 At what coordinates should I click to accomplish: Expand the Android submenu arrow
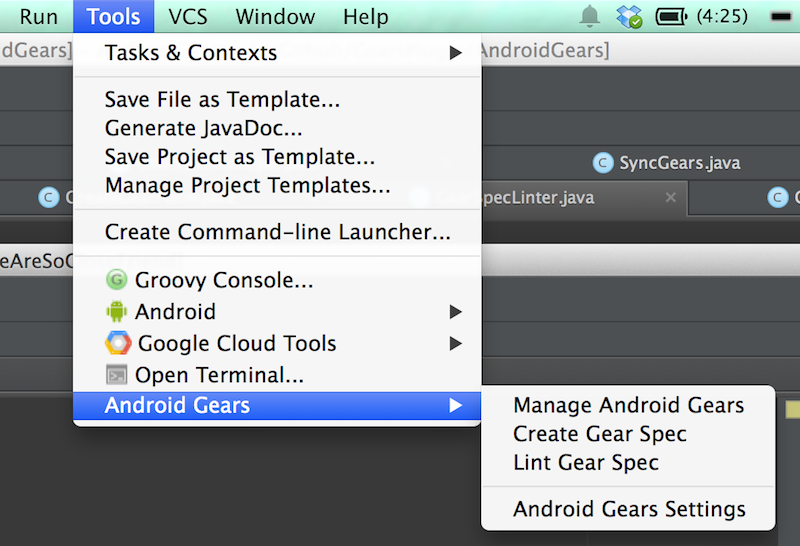pos(455,312)
